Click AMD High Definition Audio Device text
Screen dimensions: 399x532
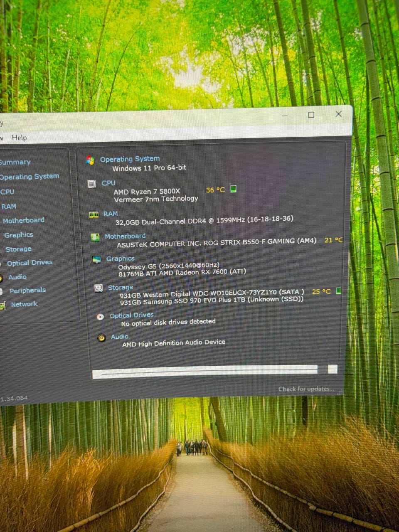point(174,343)
